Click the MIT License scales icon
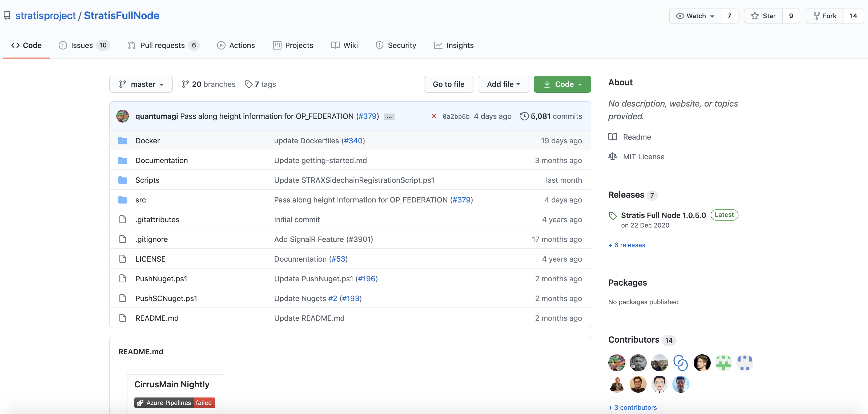The width and height of the screenshot is (868, 414). coord(613,157)
